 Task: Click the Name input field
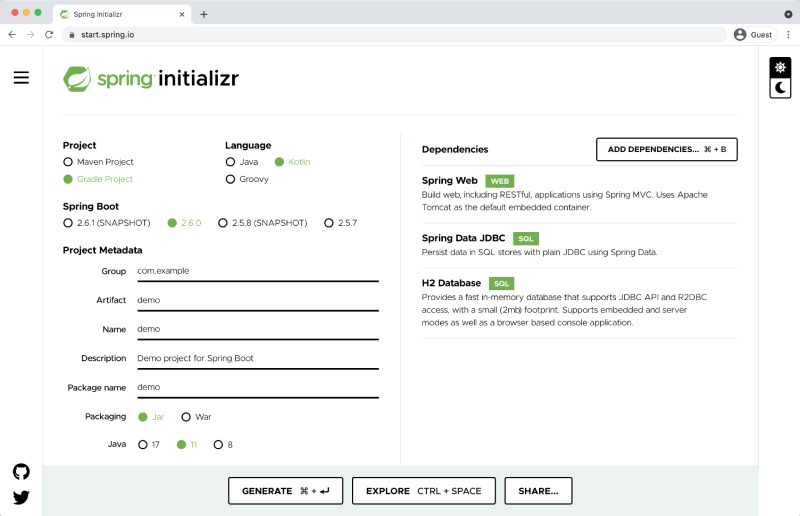click(x=258, y=329)
